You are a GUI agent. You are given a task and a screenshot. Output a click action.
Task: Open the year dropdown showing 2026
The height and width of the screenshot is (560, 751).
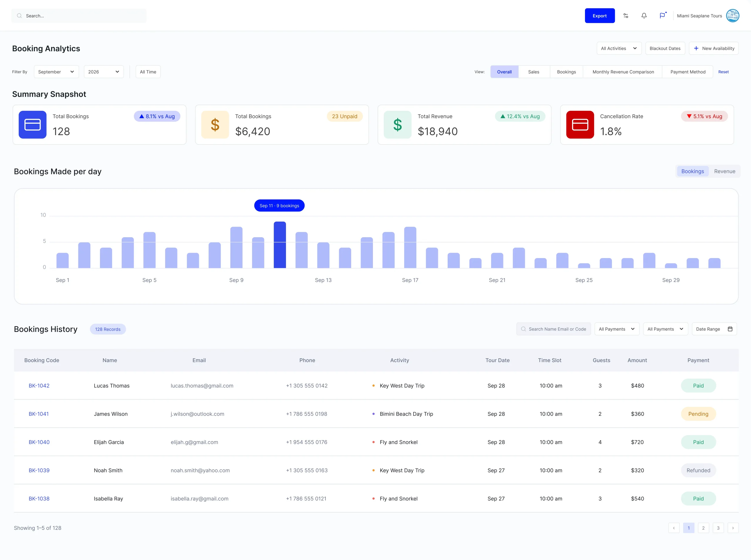point(104,72)
